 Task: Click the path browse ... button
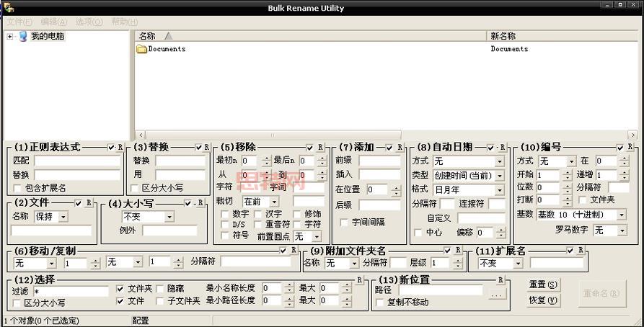tap(498, 294)
